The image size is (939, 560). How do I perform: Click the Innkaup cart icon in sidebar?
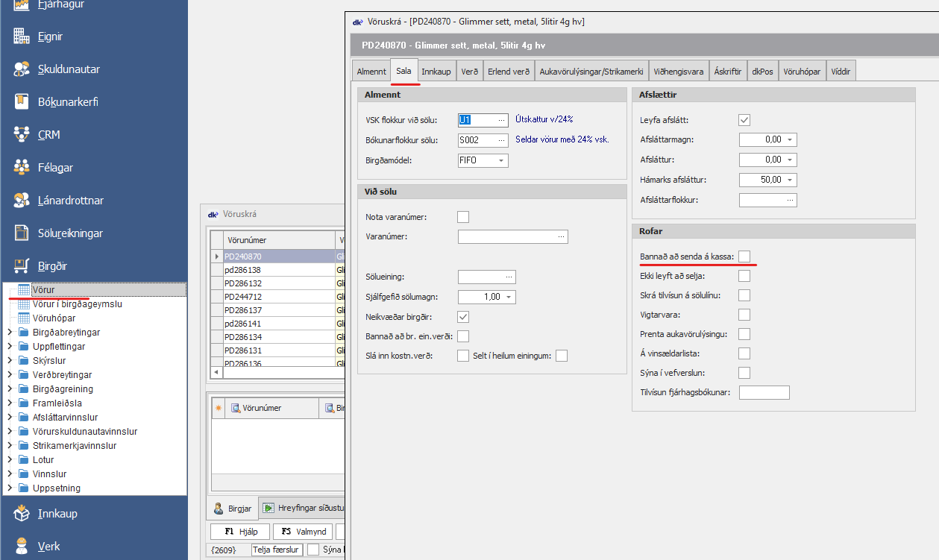coord(21,514)
